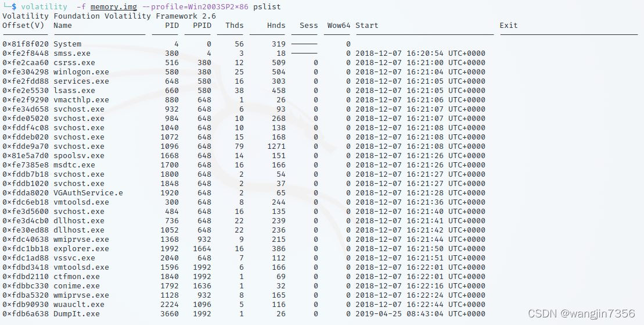Screen dimensions: 644x325
Task: Select the lsass.exe process name
Action: [74, 91]
